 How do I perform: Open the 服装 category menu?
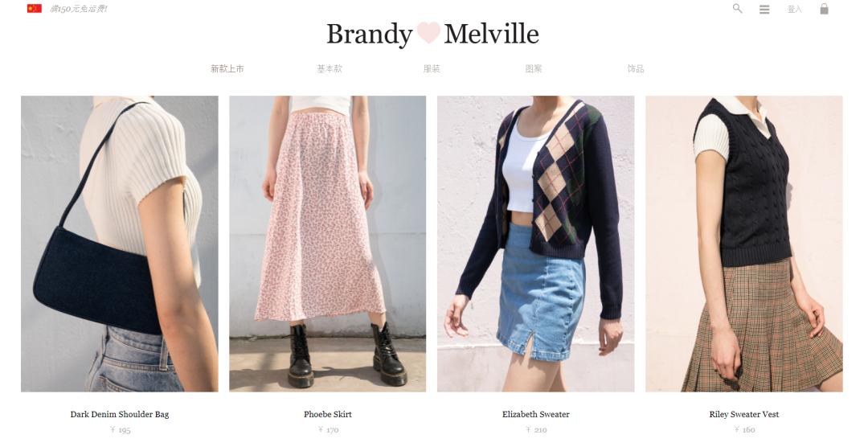(x=432, y=68)
